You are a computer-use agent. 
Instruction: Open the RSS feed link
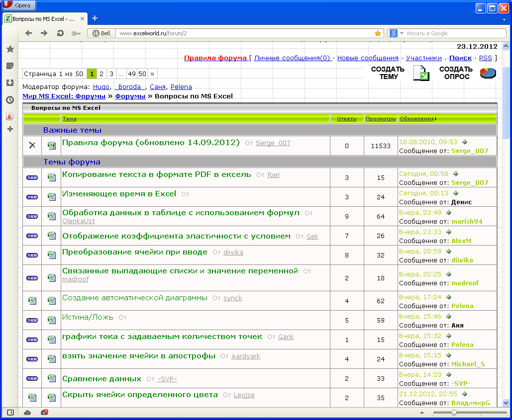tap(485, 58)
